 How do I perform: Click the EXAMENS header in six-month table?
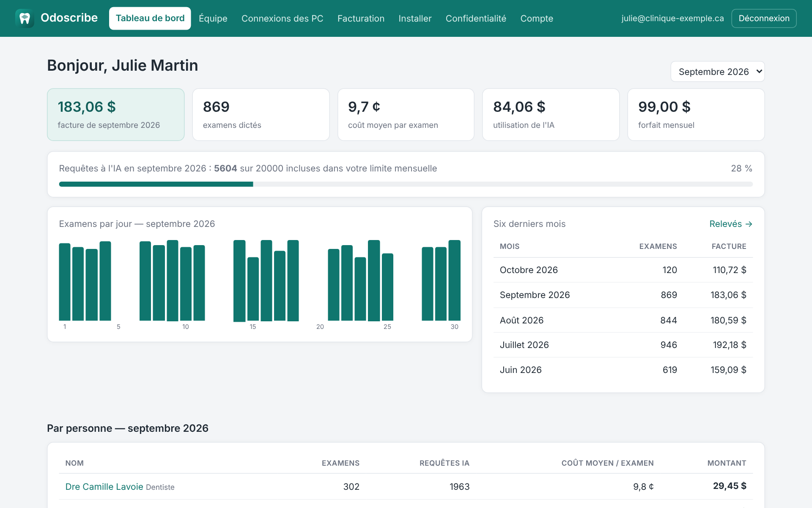(x=658, y=246)
